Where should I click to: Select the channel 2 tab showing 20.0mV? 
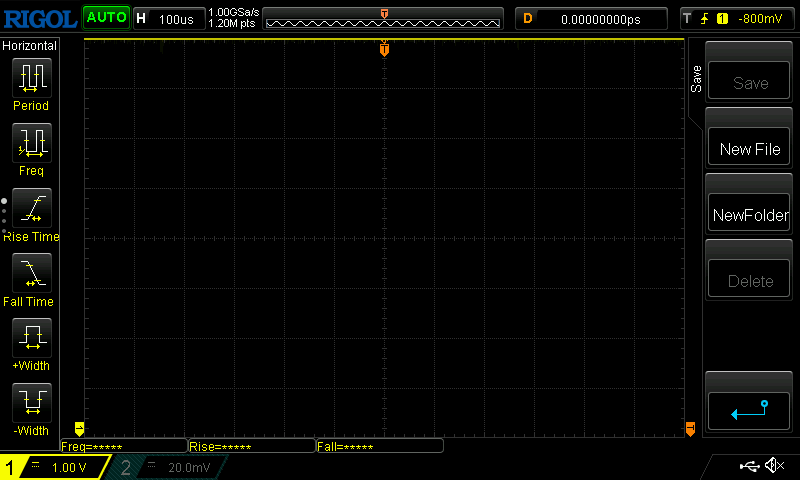pyautogui.click(x=168, y=467)
